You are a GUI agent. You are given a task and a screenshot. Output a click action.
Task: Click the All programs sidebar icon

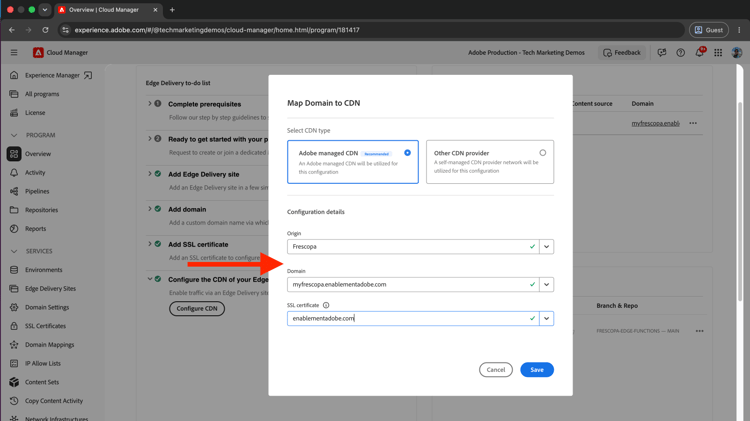click(x=14, y=94)
